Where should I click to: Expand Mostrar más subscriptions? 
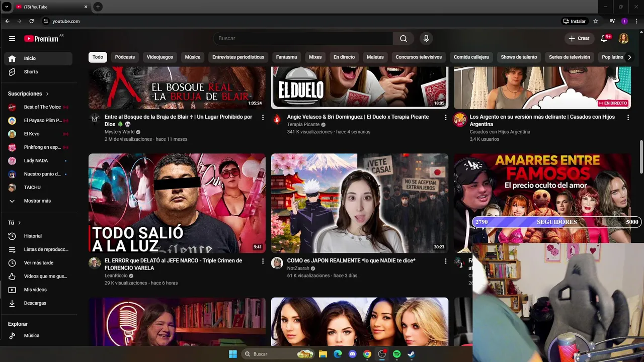(x=38, y=201)
